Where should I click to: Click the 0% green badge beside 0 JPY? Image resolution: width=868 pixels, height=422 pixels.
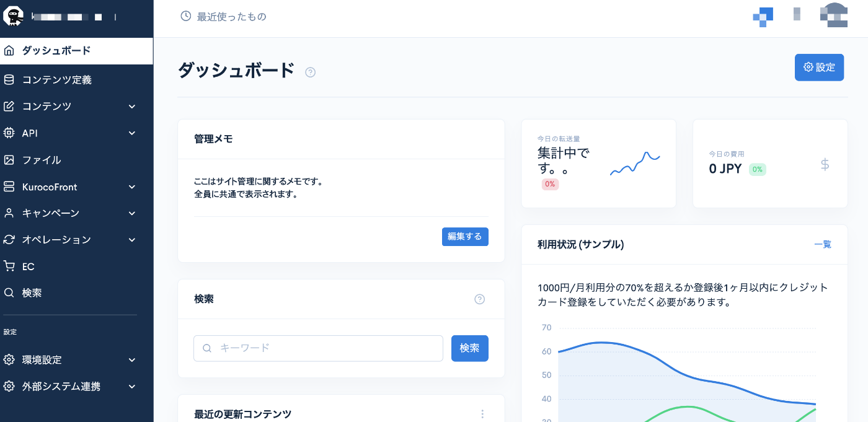[x=758, y=169]
